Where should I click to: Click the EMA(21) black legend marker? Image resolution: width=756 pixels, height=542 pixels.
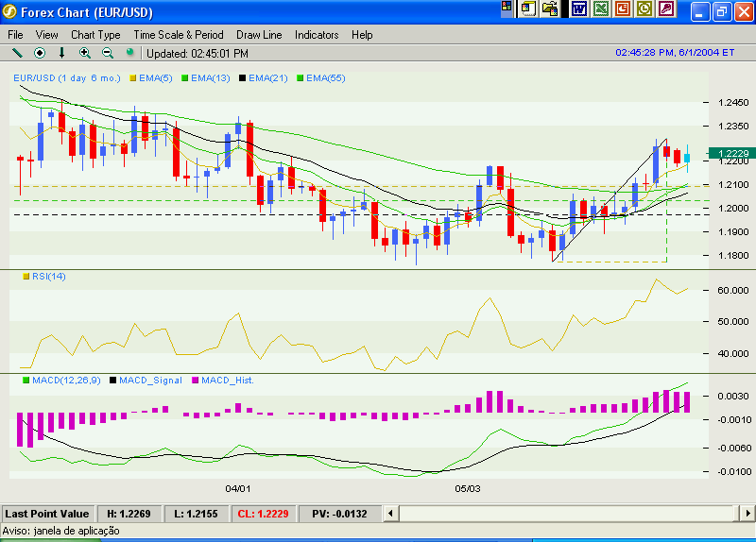click(243, 77)
